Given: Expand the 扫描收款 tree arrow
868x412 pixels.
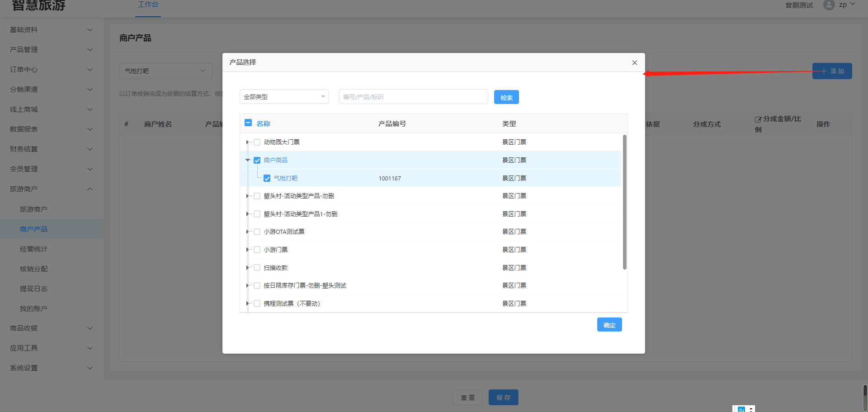Looking at the screenshot, I should [x=247, y=268].
